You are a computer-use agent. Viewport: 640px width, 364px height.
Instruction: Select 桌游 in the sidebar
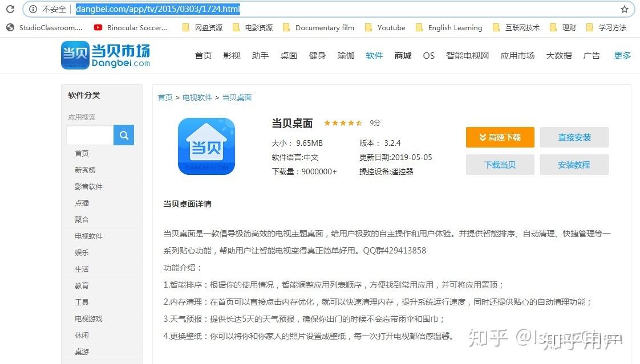pos(82,351)
